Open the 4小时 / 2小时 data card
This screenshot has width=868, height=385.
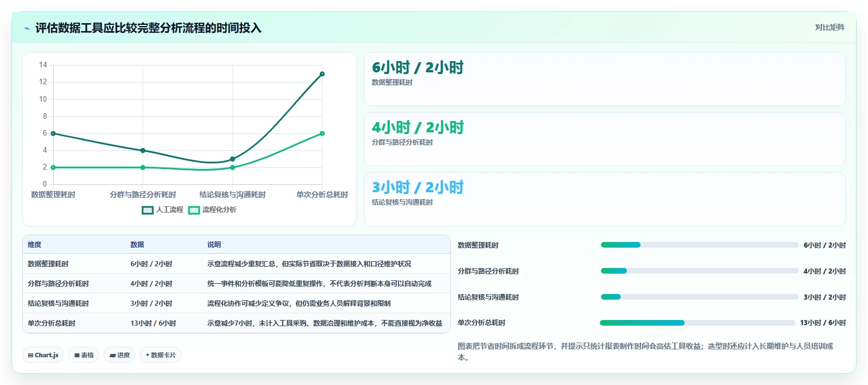tap(604, 139)
